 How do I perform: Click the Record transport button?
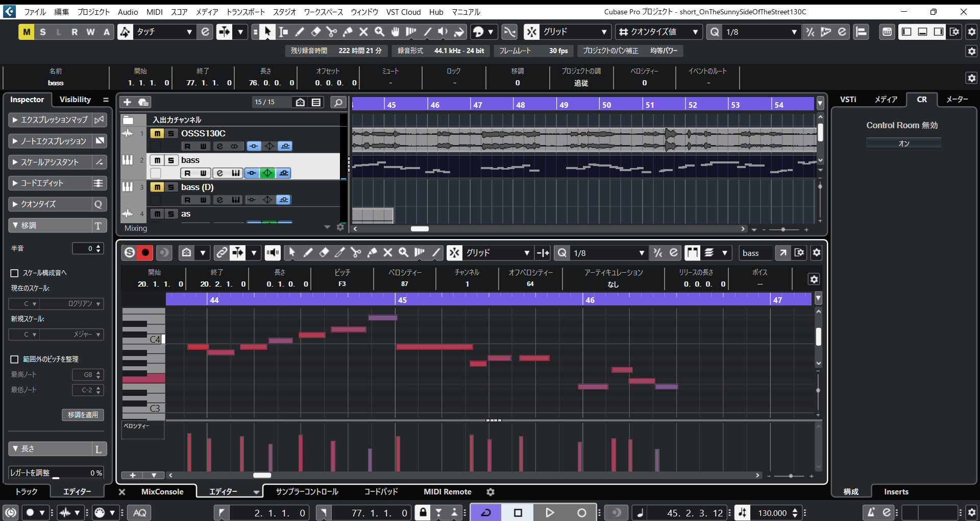tap(581, 512)
